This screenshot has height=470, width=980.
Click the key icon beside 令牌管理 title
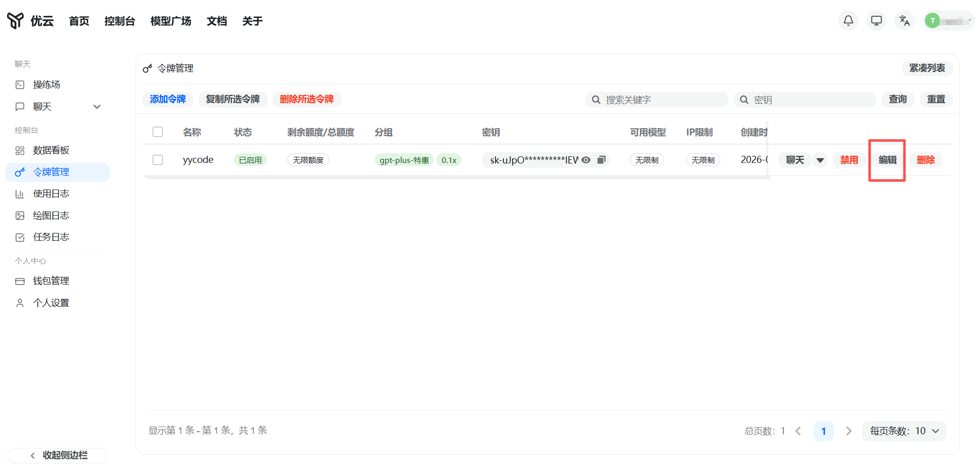pos(148,68)
